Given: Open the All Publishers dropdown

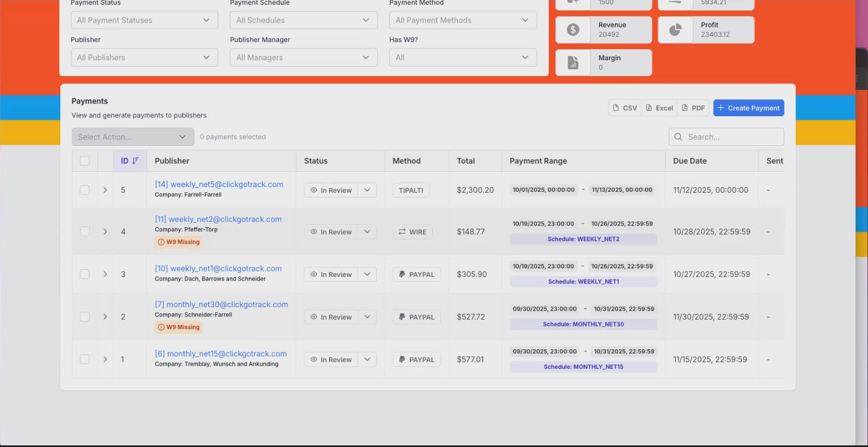Looking at the screenshot, I should pos(144,58).
